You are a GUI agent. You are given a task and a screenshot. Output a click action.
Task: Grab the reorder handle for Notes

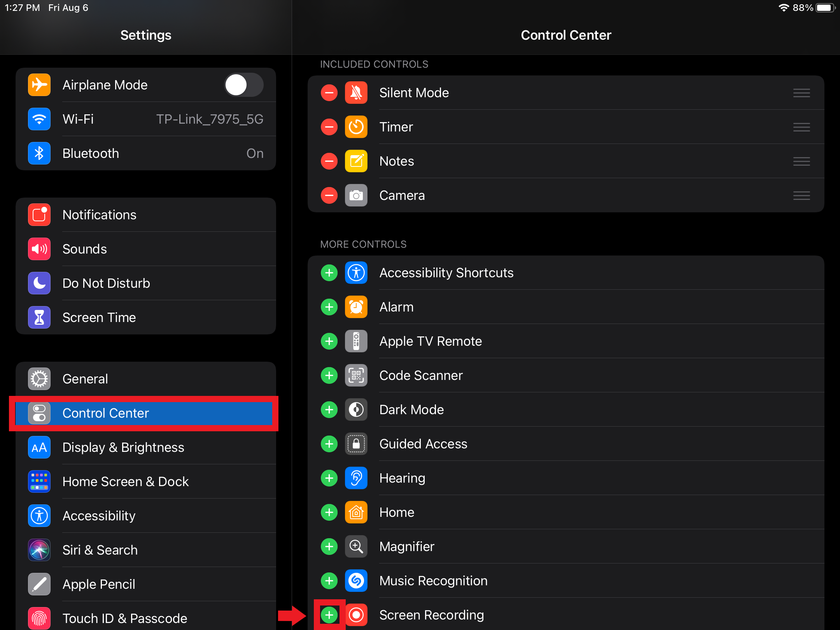pos(801,161)
